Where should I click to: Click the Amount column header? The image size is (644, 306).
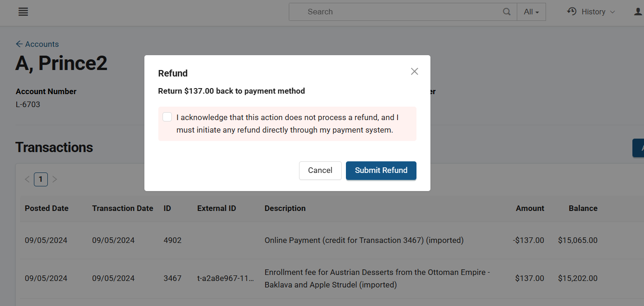tap(530, 209)
